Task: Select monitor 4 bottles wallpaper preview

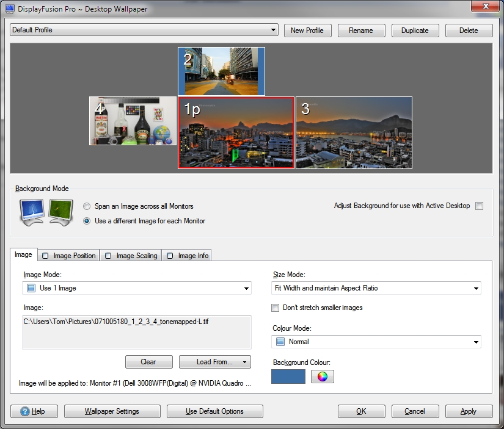Action: (x=133, y=121)
